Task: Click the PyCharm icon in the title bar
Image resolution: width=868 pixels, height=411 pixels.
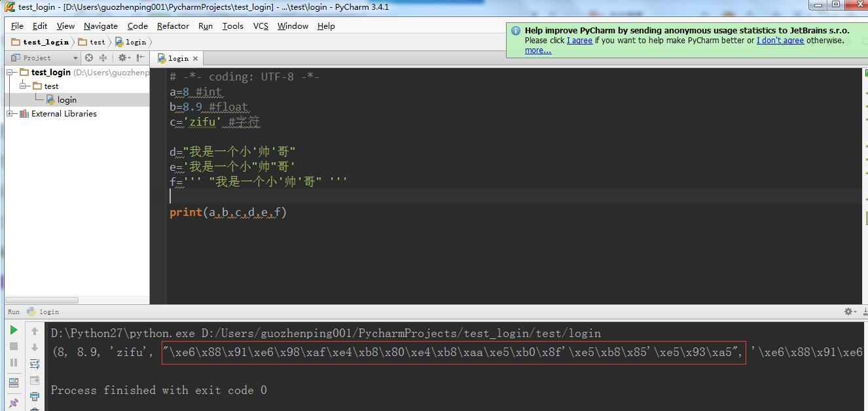Action: [x=10, y=7]
